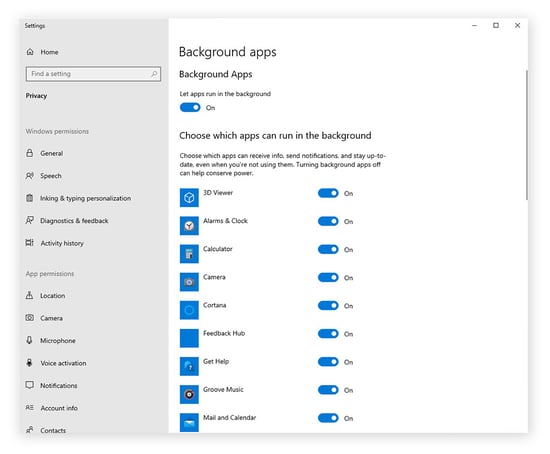Click the Calculator app icon
The width and height of the screenshot is (550, 454).
point(189,254)
